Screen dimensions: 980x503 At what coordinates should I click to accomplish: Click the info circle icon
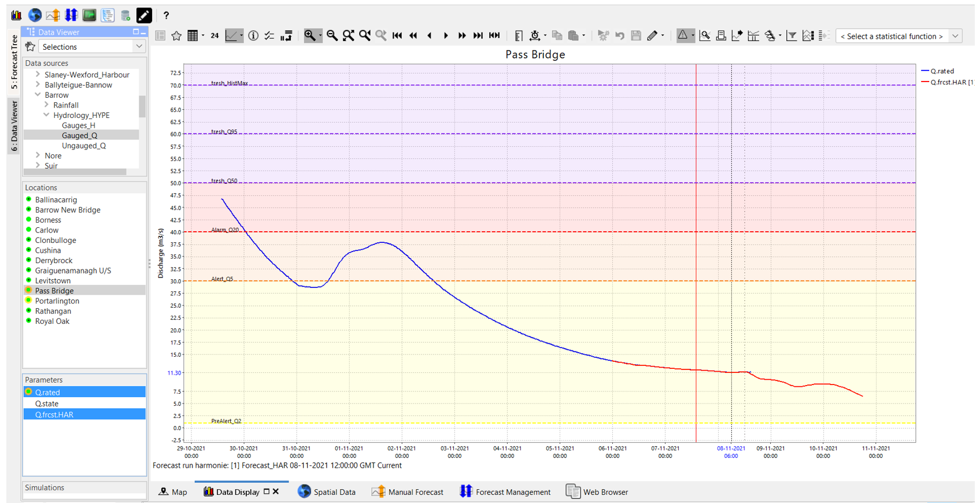[x=253, y=36]
